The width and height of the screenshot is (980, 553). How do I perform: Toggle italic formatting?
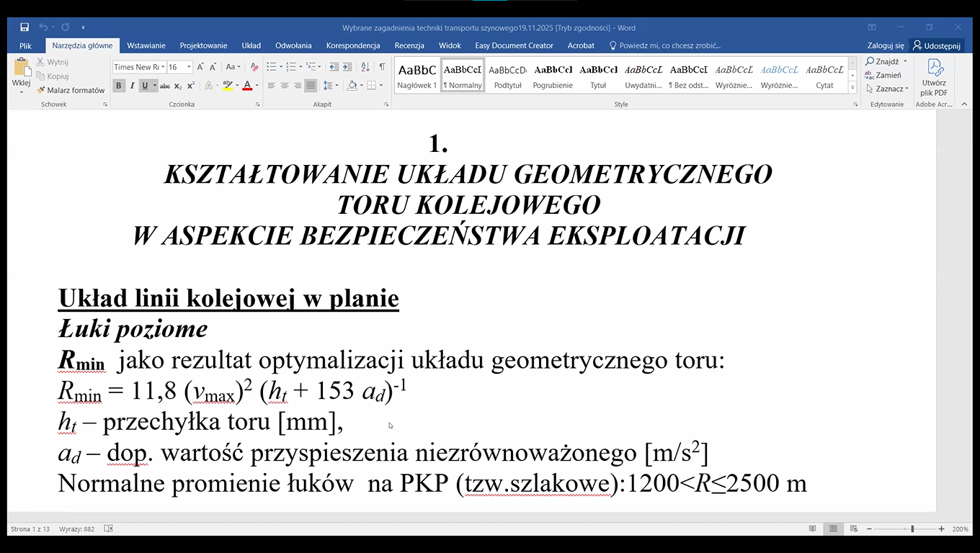pyautogui.click(x=132, y=86)
